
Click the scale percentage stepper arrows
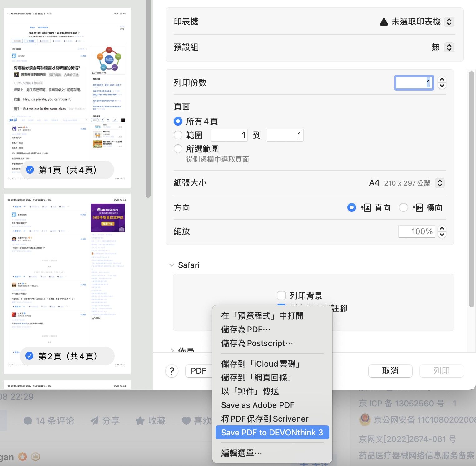tap(442, 231)
